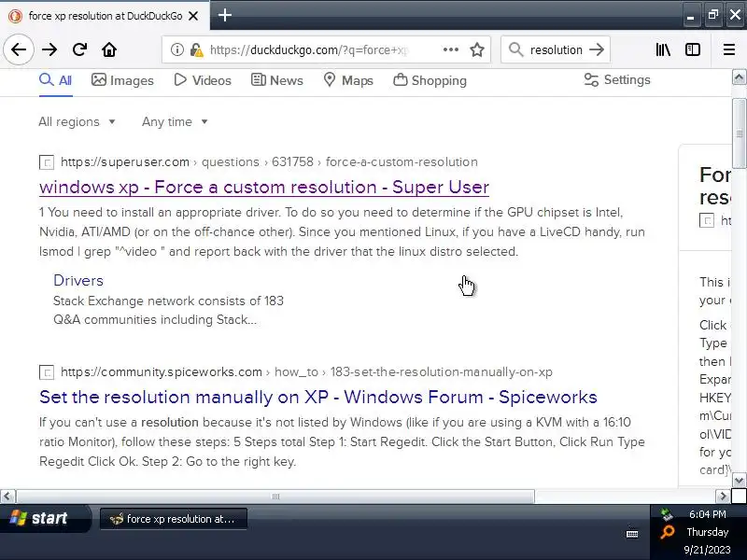Open the on-screen keyboard taskbar icon
The image size is (747, 560).
point(632,534)
